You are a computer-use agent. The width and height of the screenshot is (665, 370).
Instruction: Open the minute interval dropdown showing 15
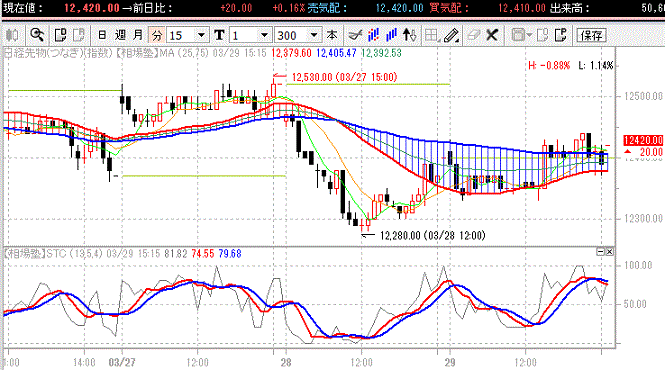pyautogui.click(x=187, y=35)
